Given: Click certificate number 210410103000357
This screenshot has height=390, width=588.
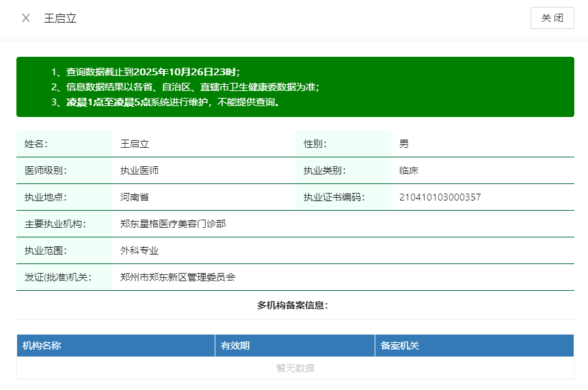Looking at the screenshot, I should (x=440, y=197).
